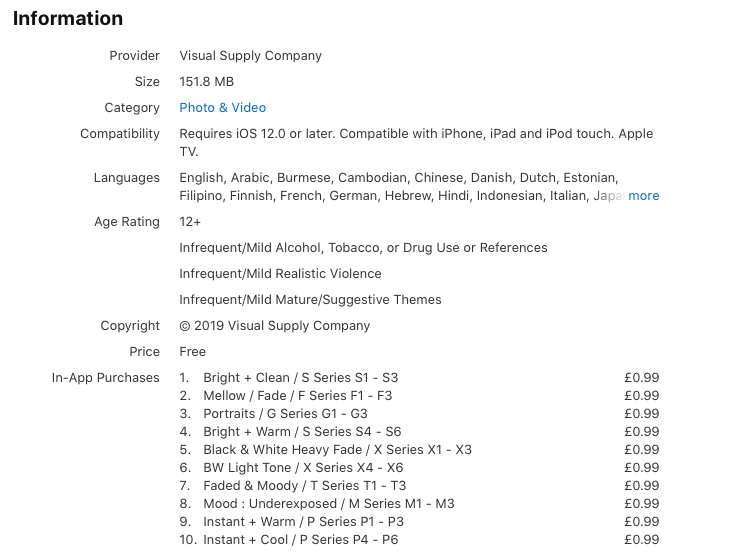
Task: Click the Free price value
Action: (x=192, y=352)
